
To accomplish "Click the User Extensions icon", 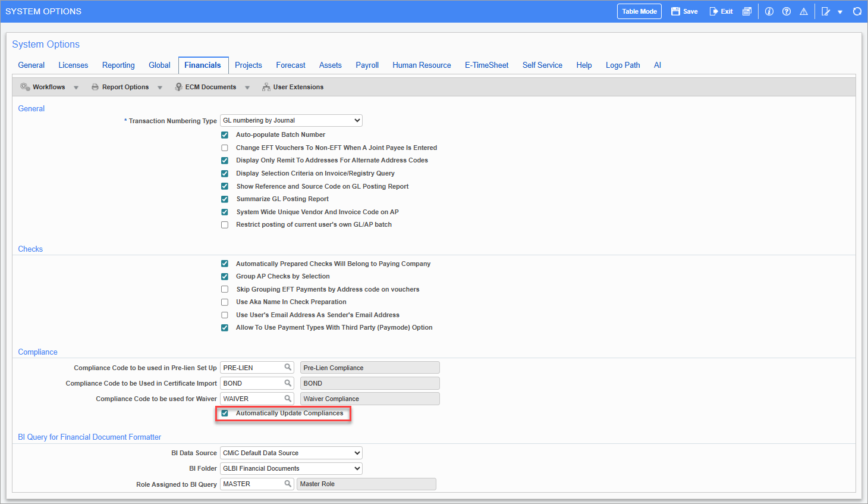I will tap(266, 87).
